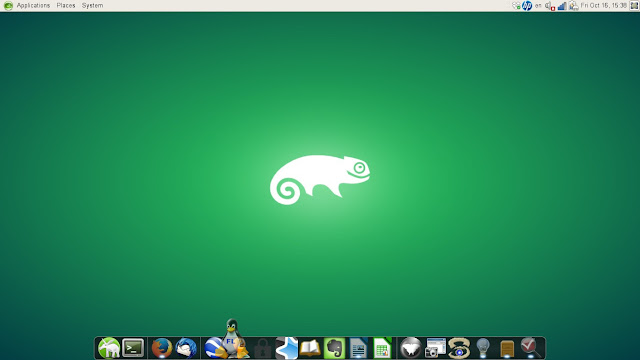The height and width of the screenshot is (360, 640).
Task: Open the System menu
Action: 92,6
